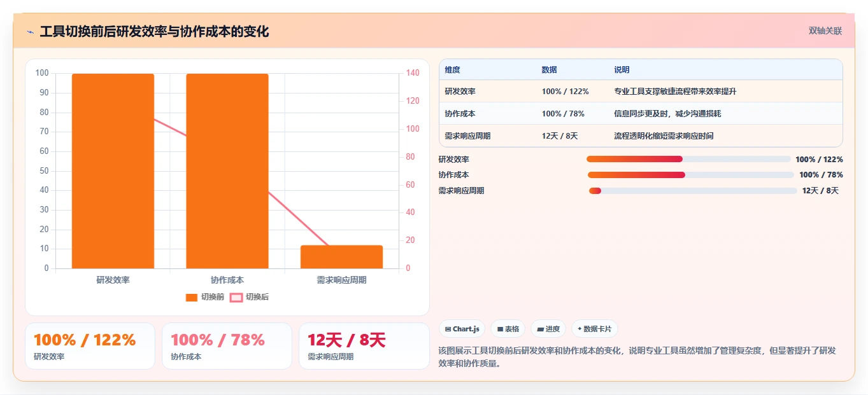Click the 70 tick on the left axis

44,132
